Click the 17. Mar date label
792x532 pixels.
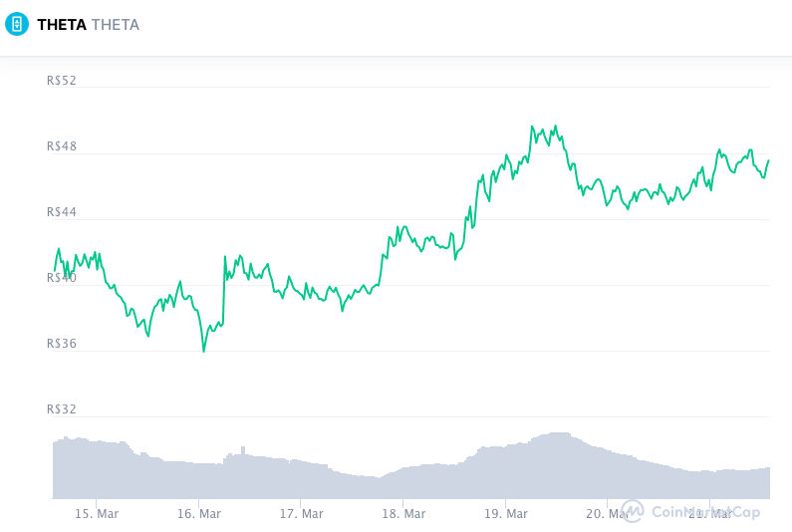click(x=301, y=514)
